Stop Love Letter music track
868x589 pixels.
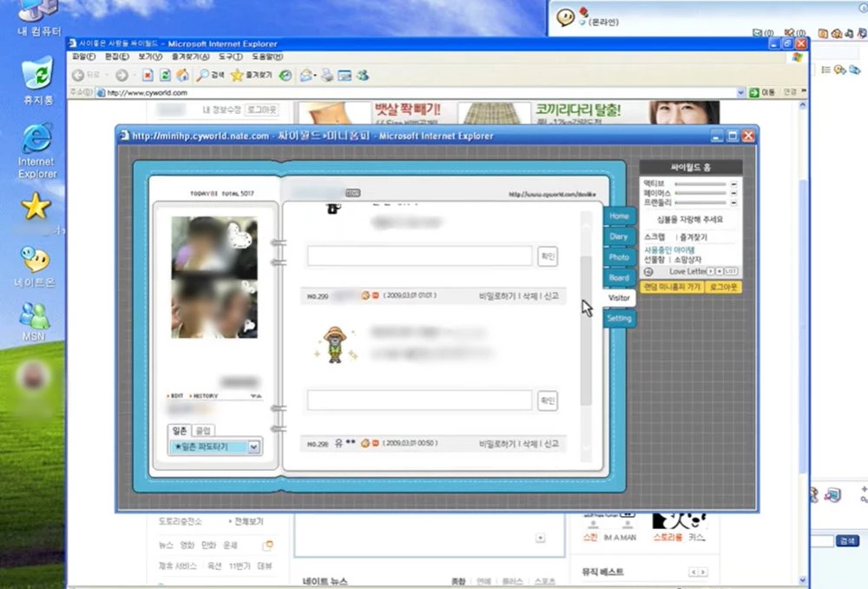point(719,272)
